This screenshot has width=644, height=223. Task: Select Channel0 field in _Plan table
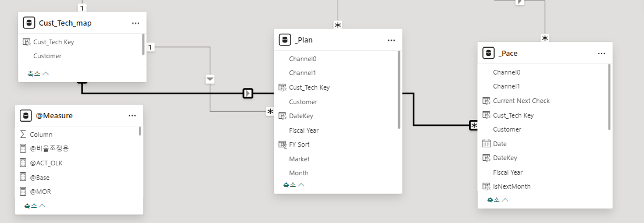coord(303,59)
